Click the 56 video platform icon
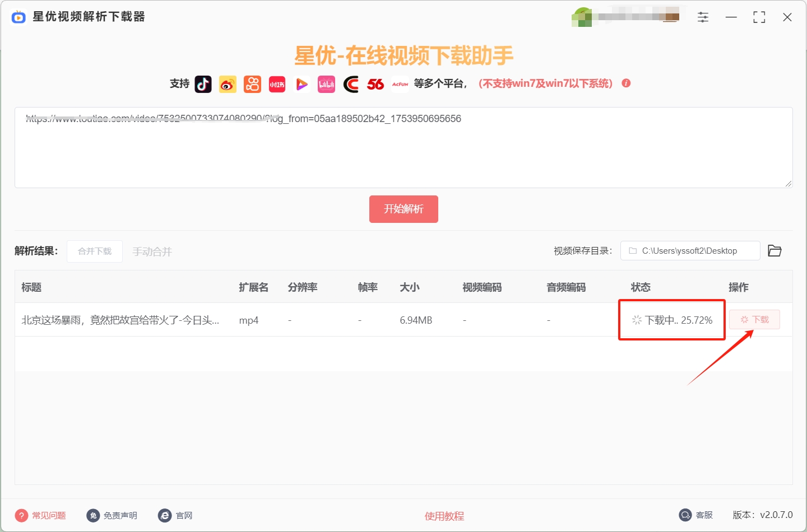This screenshot has height=532, width=807. pyautogui.click(x=375, y=84)
